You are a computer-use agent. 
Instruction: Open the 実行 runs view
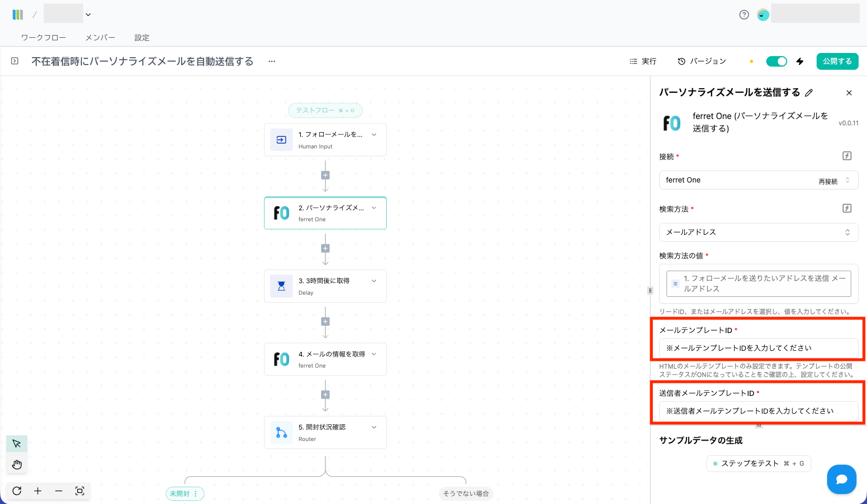coord(643,61)
